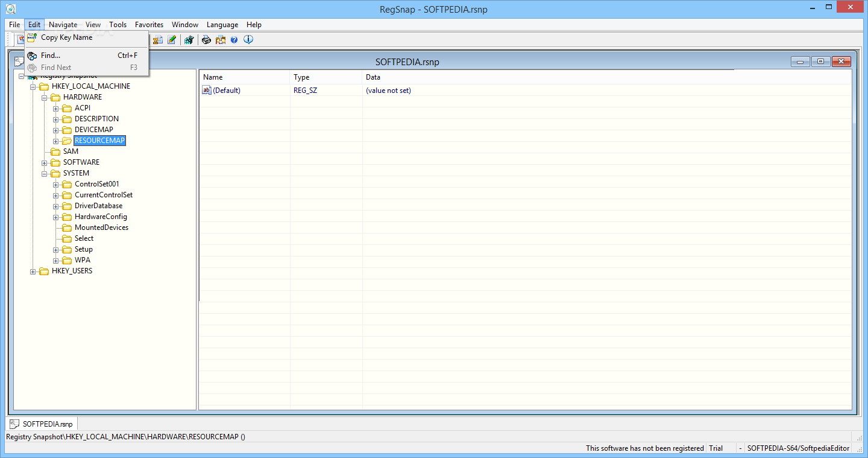Screen dimensions: 868x458
Task: Click the MountedDevices folder icon
Action: [x=67, y=227]
